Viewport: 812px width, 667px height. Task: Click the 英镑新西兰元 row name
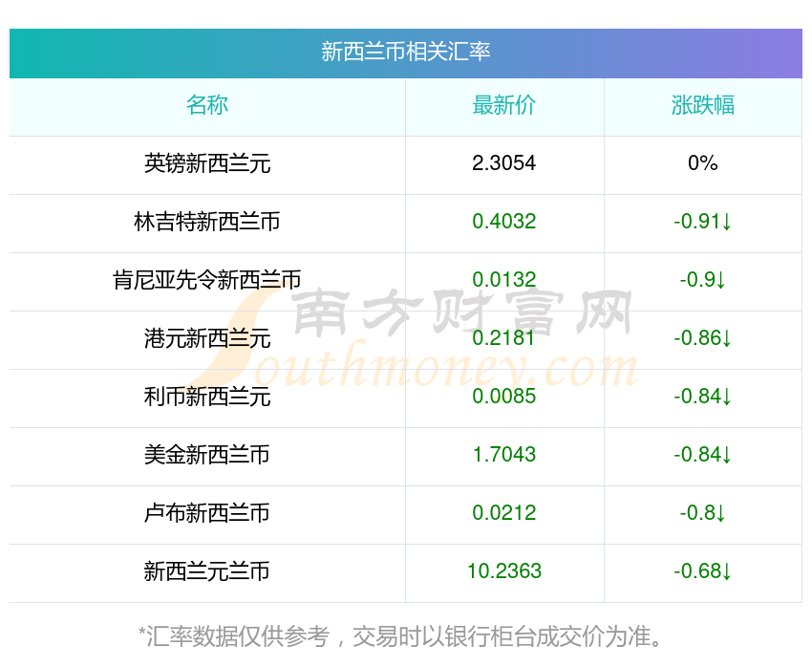click(x=207, y=163)
